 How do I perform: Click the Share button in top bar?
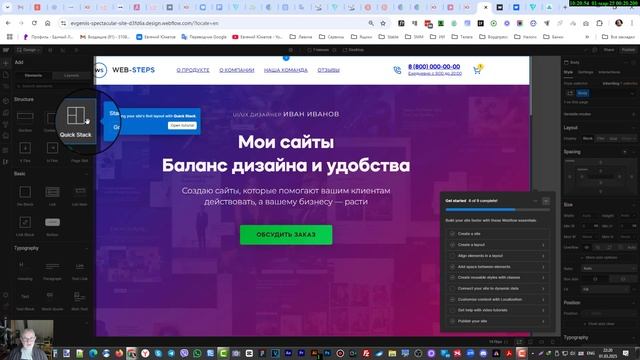coord(609,50)
